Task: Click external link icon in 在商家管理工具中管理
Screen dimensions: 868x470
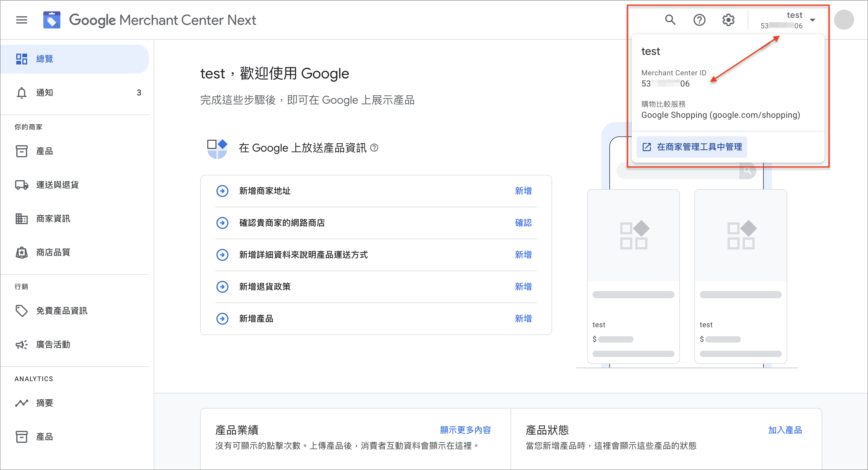Action: (x=646, y=147)
